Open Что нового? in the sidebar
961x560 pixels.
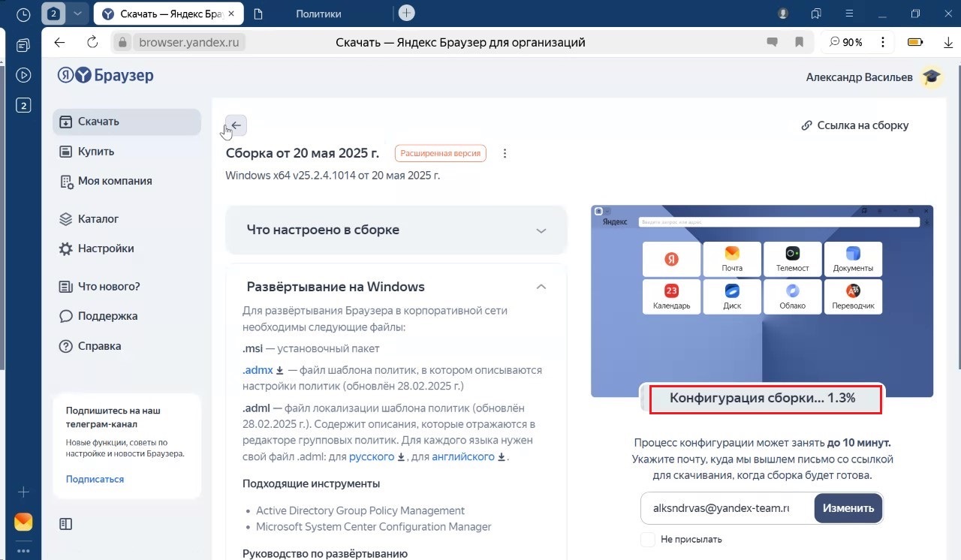pos(127,286)
